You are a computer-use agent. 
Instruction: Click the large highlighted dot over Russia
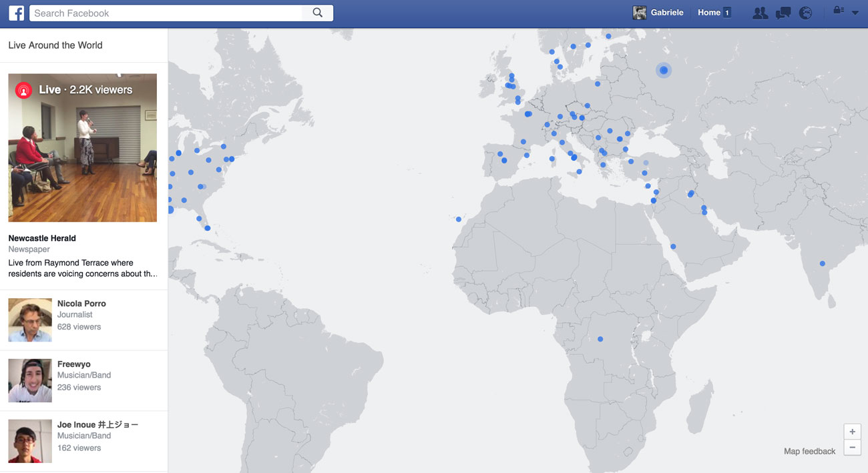tap(664, 70)
